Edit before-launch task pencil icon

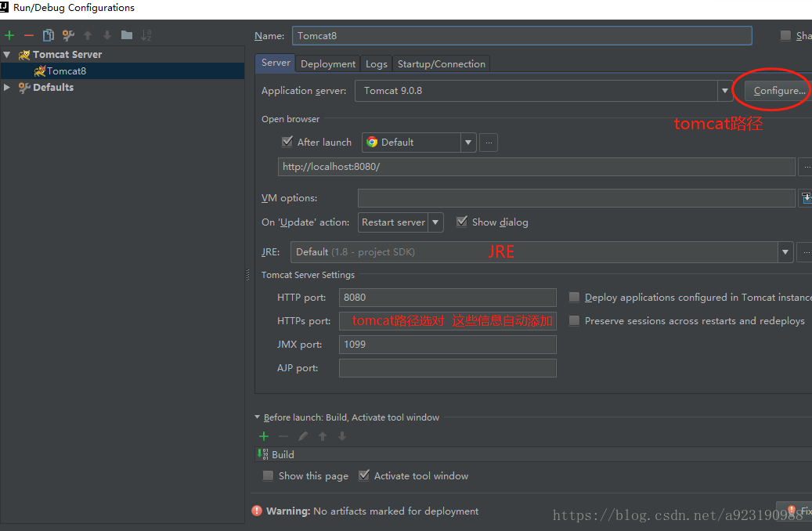303,436
